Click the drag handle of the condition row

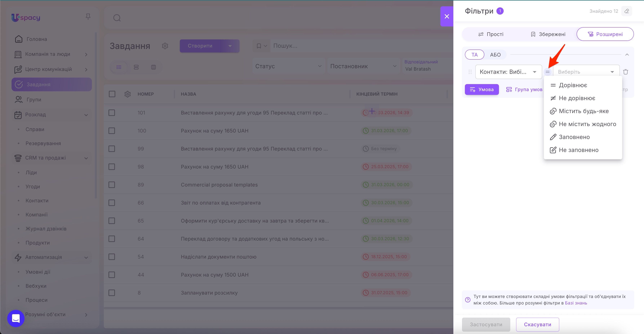[x=470, y=72]
